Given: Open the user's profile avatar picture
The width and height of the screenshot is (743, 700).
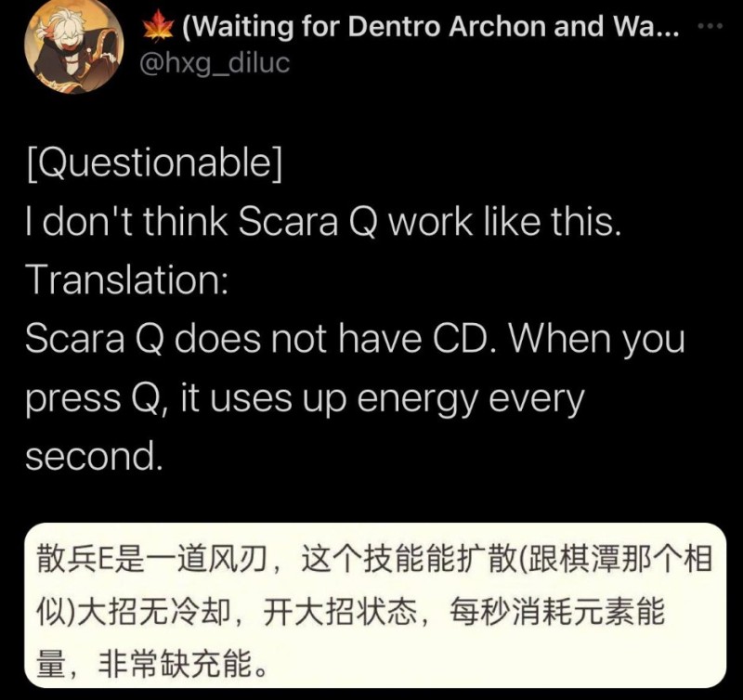Looking at the screenshot, I should pyautogui.click(x=73, y=45).
